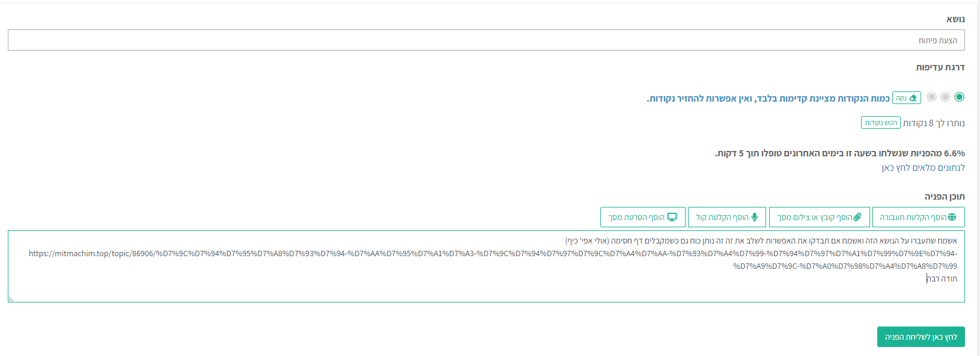Click the נושא subject input field
This screenshot has height=356, width=980.
(486, 40)
